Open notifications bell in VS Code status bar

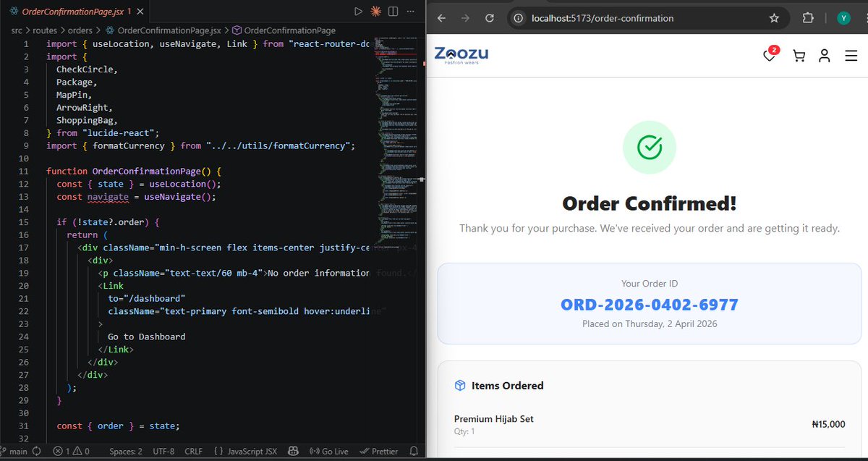(x=414, y=452)
